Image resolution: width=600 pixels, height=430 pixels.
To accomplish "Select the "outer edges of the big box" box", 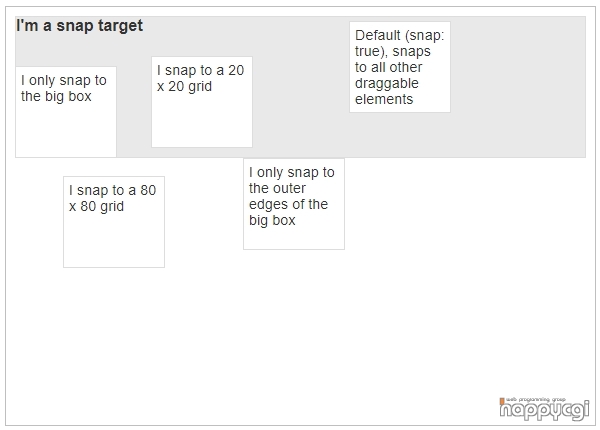I will click(294, 204).
